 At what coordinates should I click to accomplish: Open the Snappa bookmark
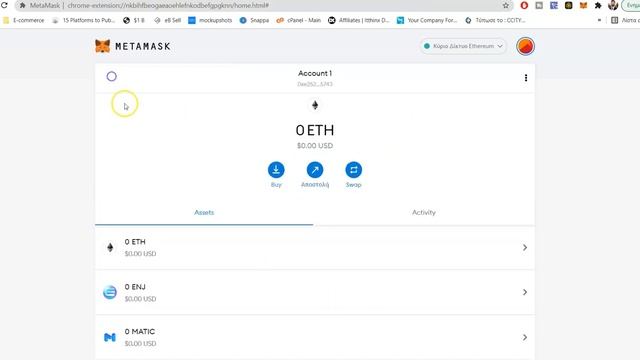(254, 20)
